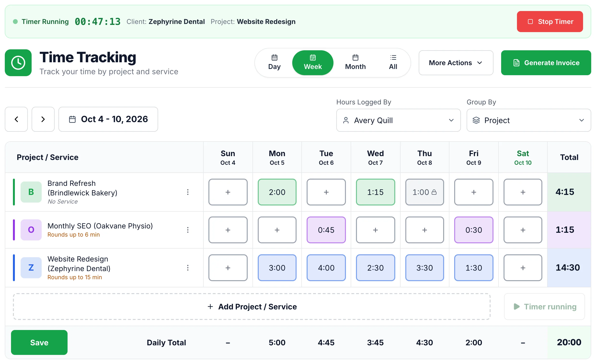This screenshot has width=596, height=364.
Task: Click Generate Invoice button
Action: 546,63
